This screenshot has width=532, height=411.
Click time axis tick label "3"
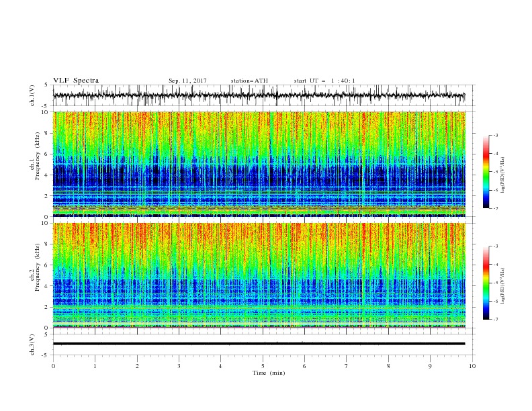coord(179,366)
